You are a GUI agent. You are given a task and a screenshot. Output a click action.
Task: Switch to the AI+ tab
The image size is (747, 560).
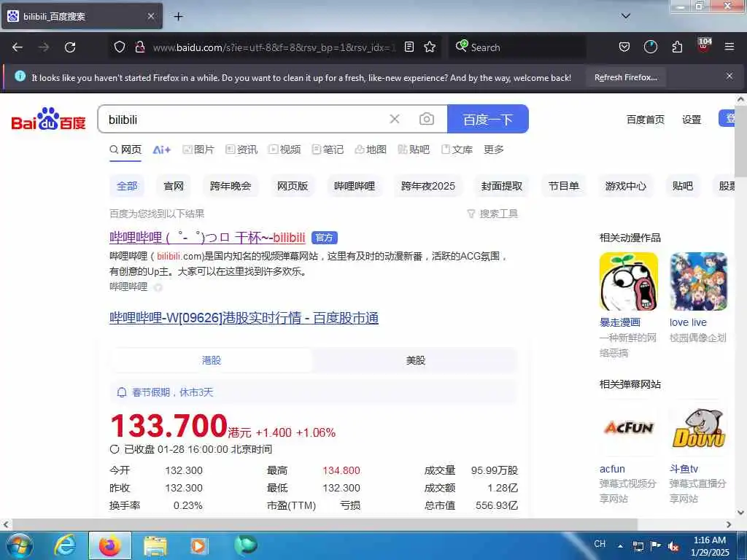(161, 149)
